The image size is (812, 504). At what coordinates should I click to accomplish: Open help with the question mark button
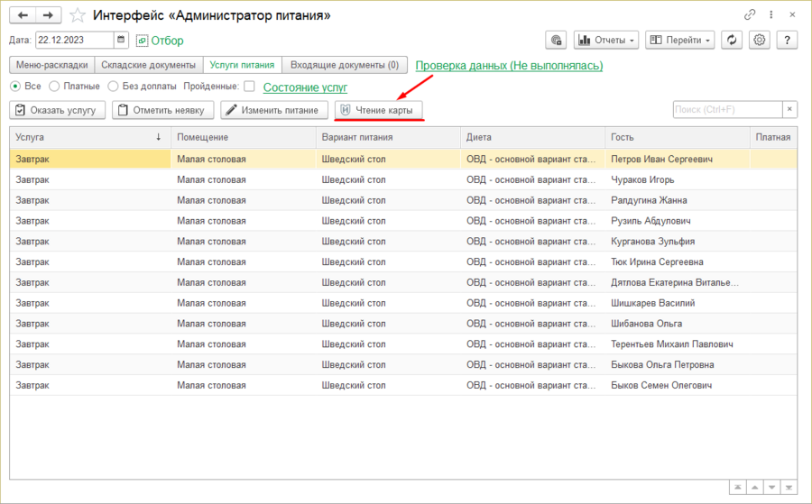[788, 41]
